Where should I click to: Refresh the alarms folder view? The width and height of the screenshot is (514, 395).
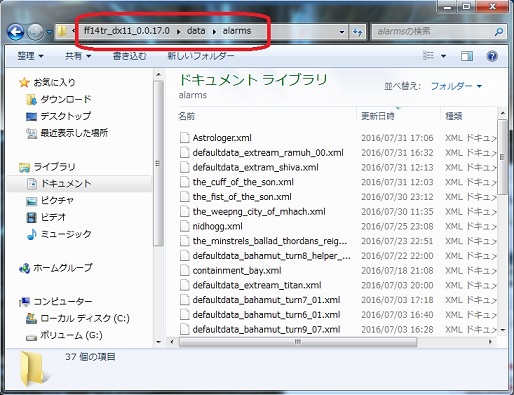tap(357, 32)
